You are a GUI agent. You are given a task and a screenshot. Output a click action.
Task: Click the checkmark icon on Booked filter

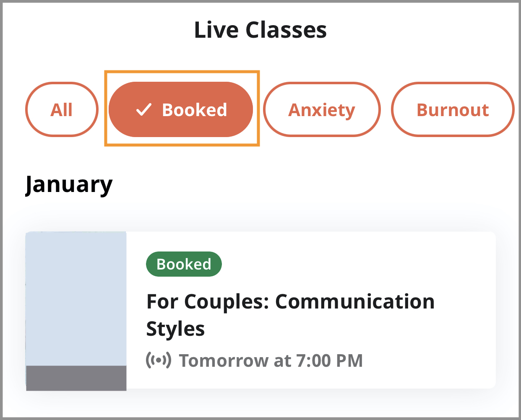click(x=143, y=110)
